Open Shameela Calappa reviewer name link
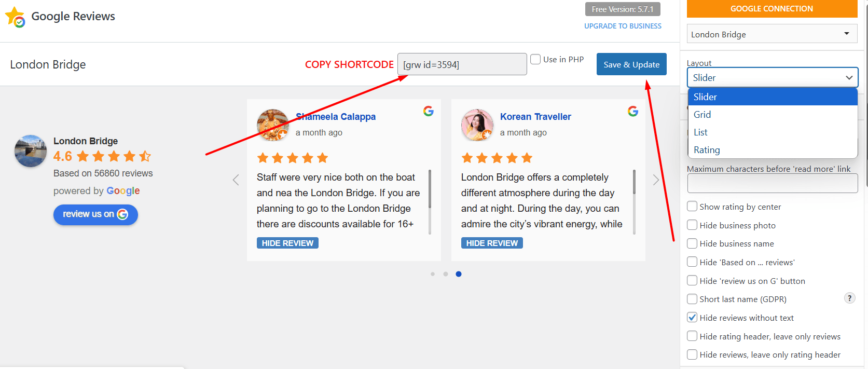 pyautogui.click(x=336, y=117)
